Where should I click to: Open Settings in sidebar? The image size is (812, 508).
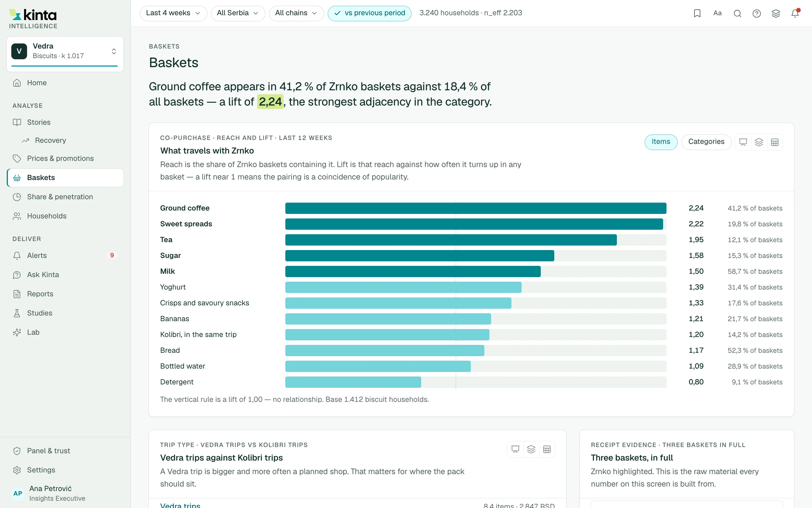tap(65, 470)
